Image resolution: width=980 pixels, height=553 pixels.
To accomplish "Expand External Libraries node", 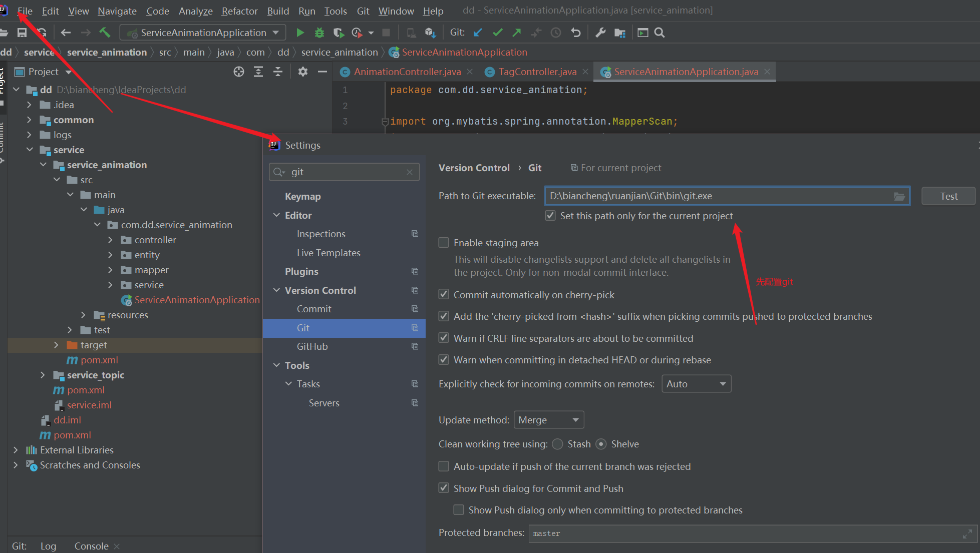I will (16, 450).
